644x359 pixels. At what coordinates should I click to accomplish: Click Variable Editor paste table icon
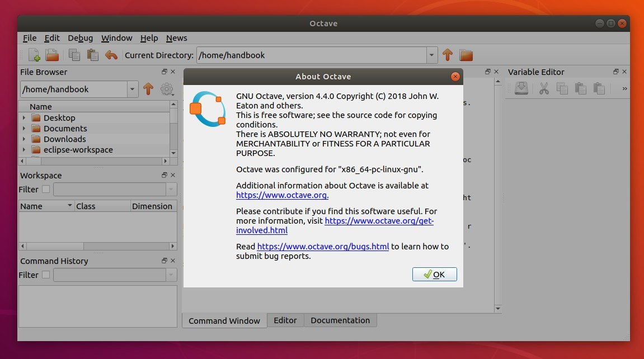pyautogui.click(x=599, y=88)
